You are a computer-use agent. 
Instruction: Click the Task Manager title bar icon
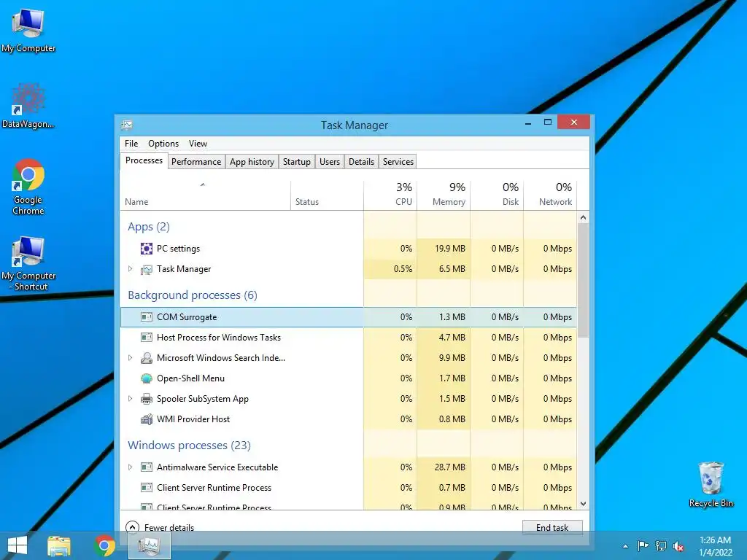(127, 125)
